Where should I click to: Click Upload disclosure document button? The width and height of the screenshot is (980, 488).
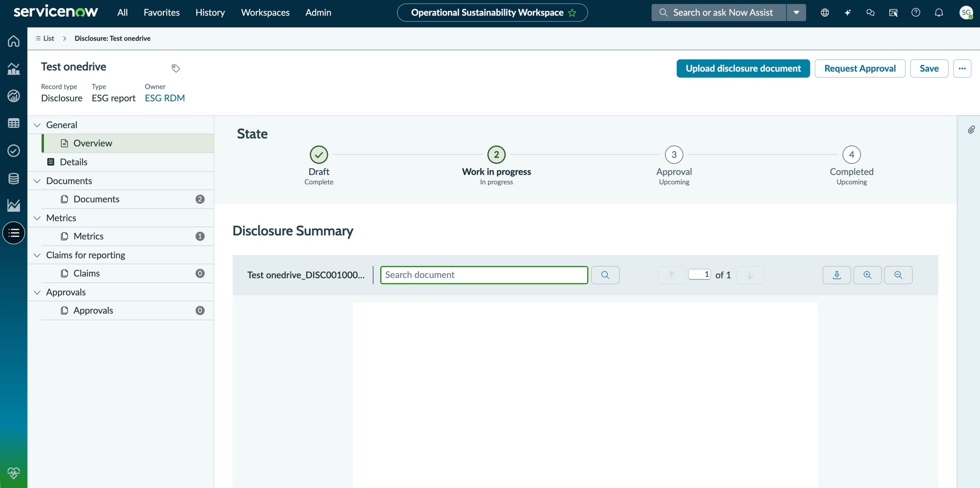click(x=743, y=68)
